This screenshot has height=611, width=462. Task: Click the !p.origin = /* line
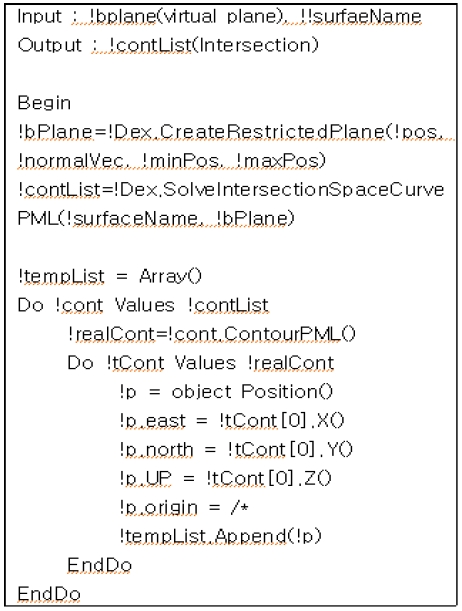coord(184,508)
